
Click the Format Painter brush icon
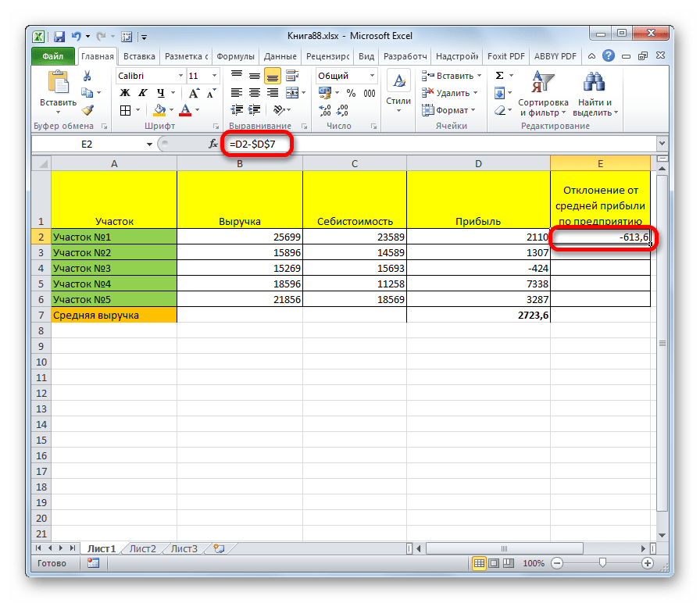click(x=87, y=110)
